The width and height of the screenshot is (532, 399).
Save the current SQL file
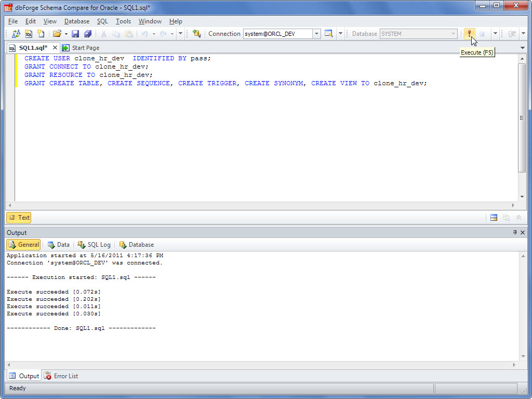tap(76, 33)
